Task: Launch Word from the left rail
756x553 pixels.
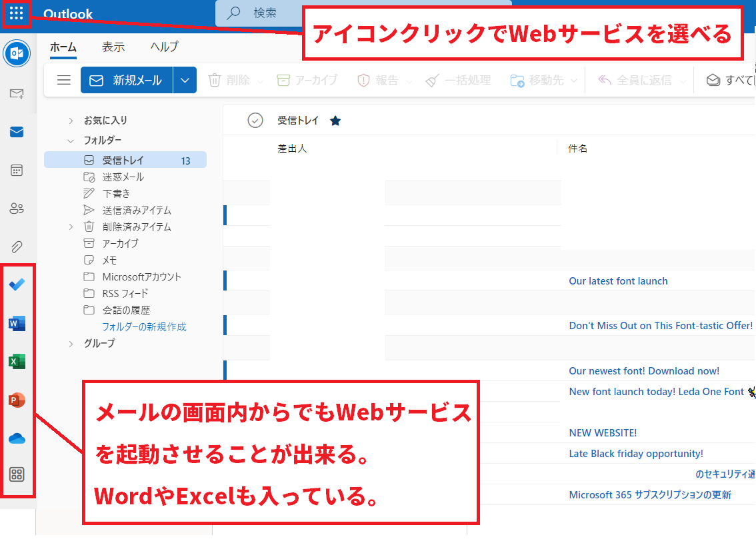Action: point(17,323)
